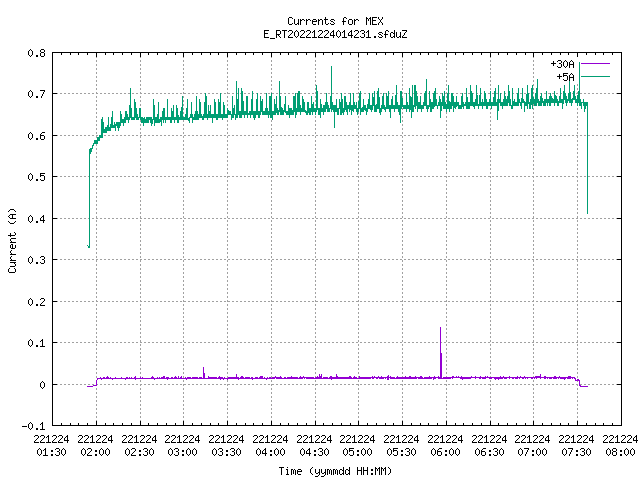Click the 221224 07:00 time tick label
This screenshot has height=480, width=640.
pos(532,445)
